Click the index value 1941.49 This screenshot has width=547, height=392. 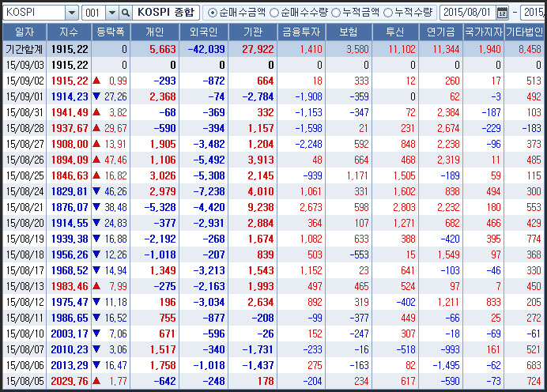pos(70,113)
